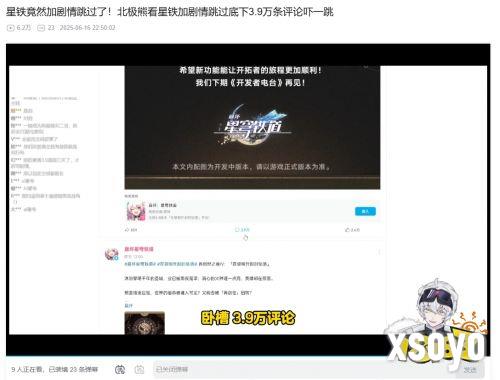The width and height of the screenshot is (500, 380).
Task: Expand the blue expand link in post
Action: 128,306
